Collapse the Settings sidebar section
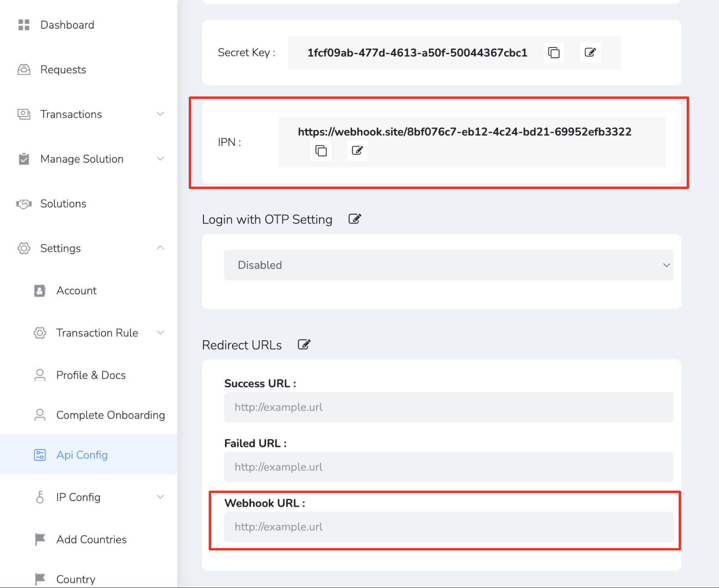Image resolution: width=719 pixels, height=588 pixels. pos(160,248)
